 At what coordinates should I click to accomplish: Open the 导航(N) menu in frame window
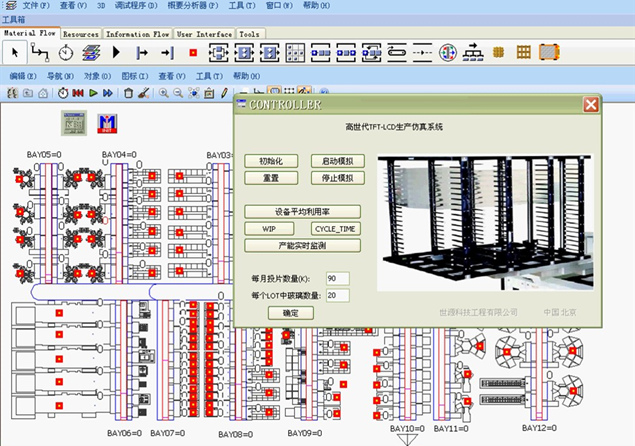[x=60, y=76]
